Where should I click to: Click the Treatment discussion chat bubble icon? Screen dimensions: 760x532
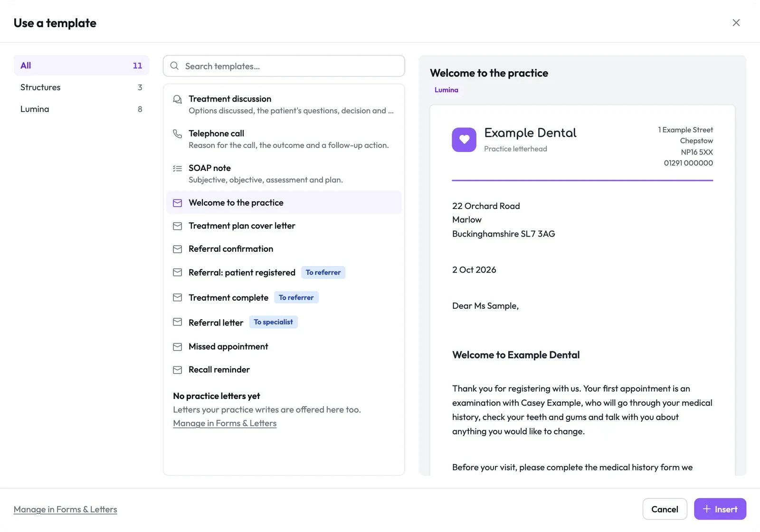click(x=177, y=99)
